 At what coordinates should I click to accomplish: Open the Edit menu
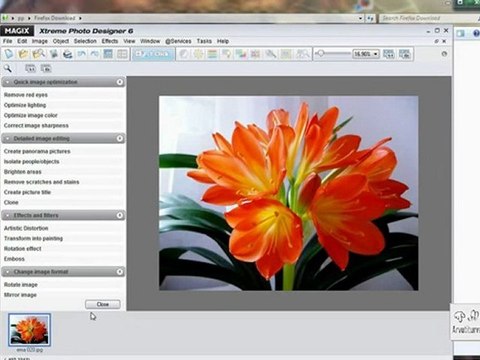coord(22,41)
